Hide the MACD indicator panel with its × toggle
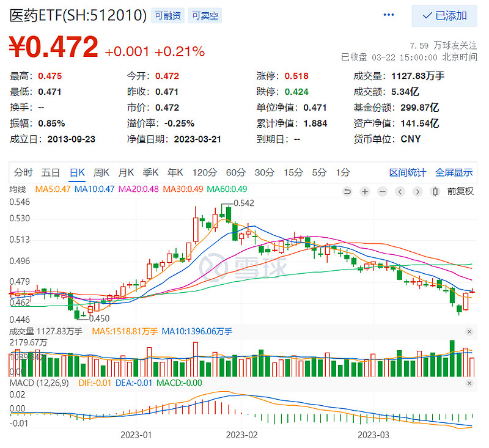This screenshot has height=448, width=489. (x=469, y=384)
